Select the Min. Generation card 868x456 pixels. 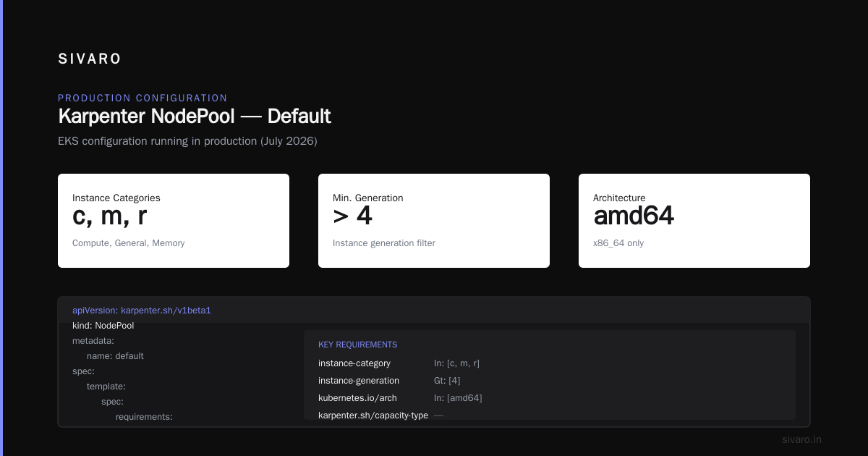[434, 221]
